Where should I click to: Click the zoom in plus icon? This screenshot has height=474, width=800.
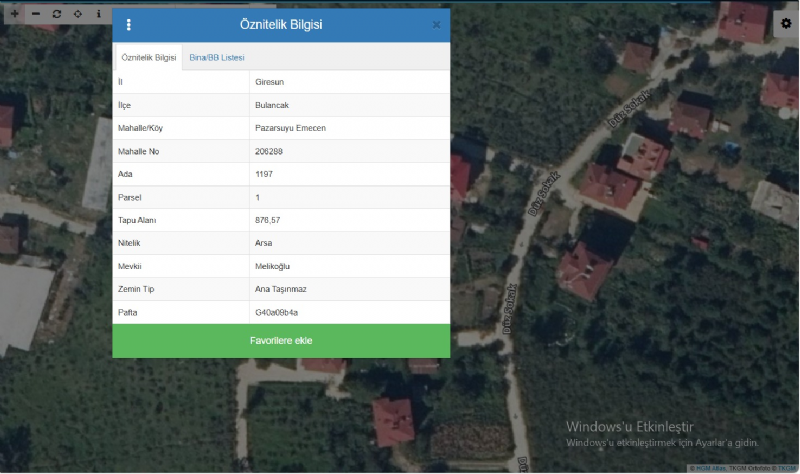14,14
